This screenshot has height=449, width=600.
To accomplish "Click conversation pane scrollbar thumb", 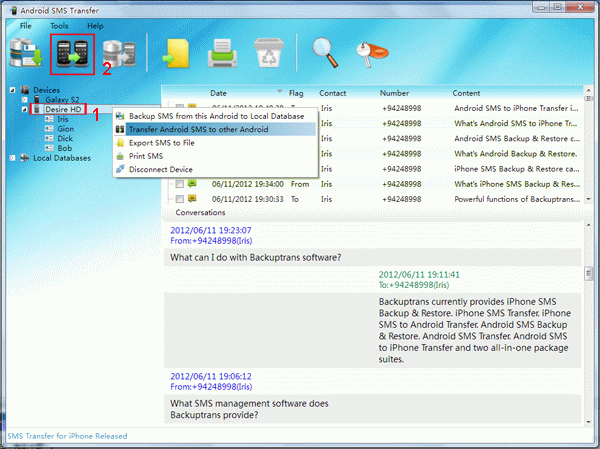I will [589, 274].
